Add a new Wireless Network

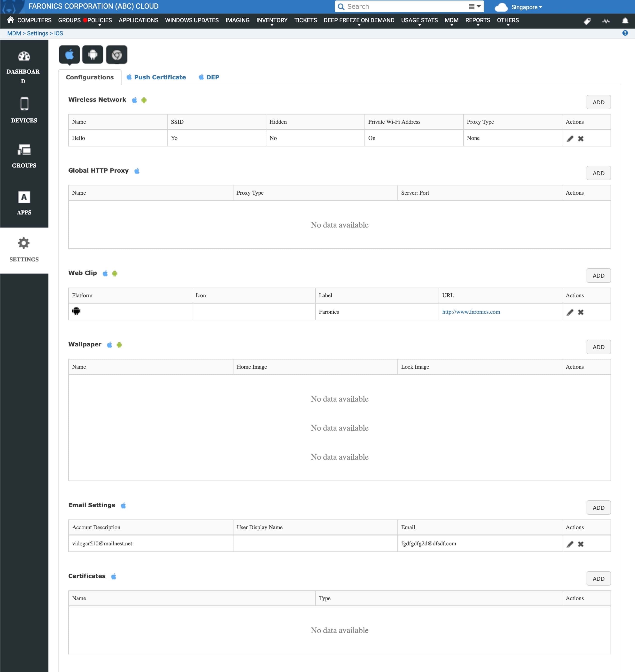click(598, 102)
